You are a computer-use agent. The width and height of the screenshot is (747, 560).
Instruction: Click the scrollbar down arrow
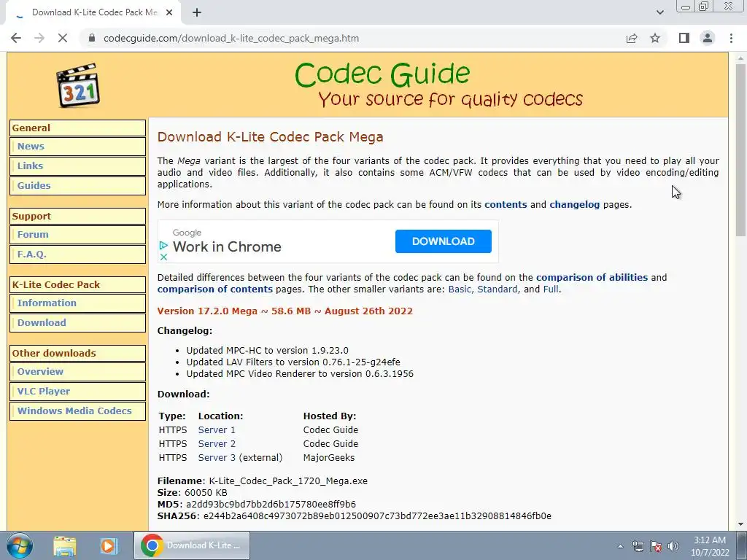740,524
